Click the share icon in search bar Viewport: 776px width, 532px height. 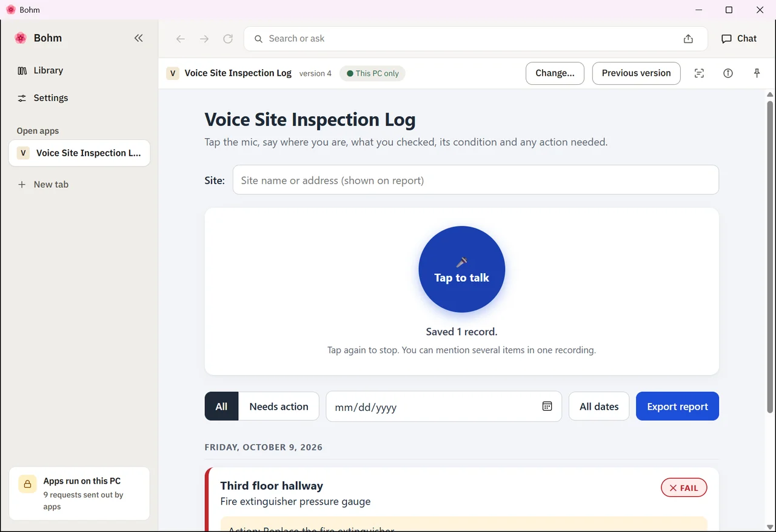688,39
